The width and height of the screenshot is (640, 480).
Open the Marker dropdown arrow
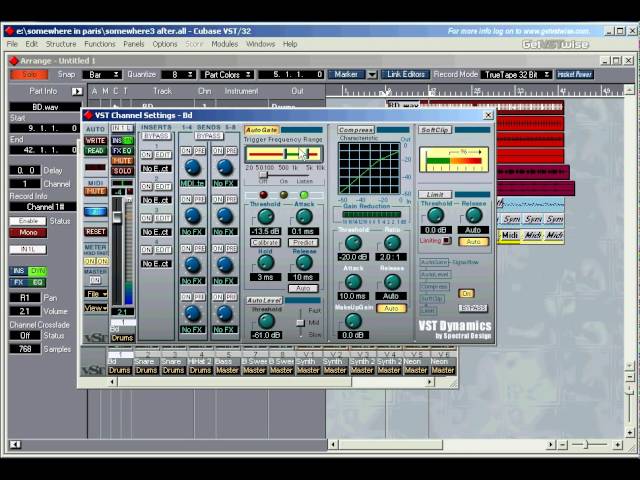[372, 75]
